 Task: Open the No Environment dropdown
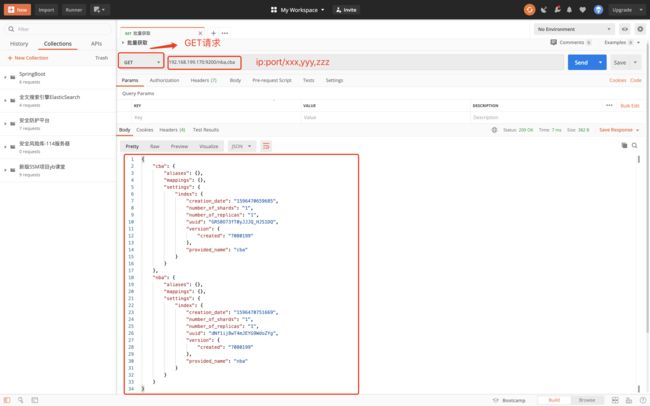(574, 29)
